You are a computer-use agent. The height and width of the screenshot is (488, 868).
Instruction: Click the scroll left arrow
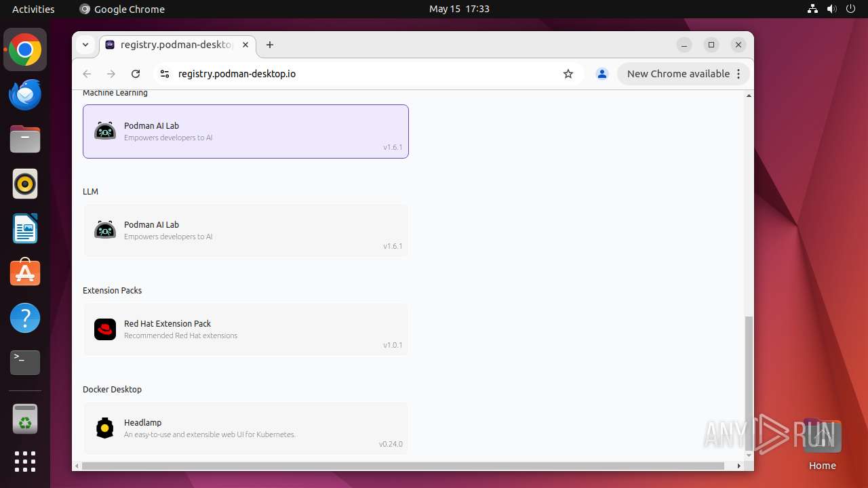(77, 466)
